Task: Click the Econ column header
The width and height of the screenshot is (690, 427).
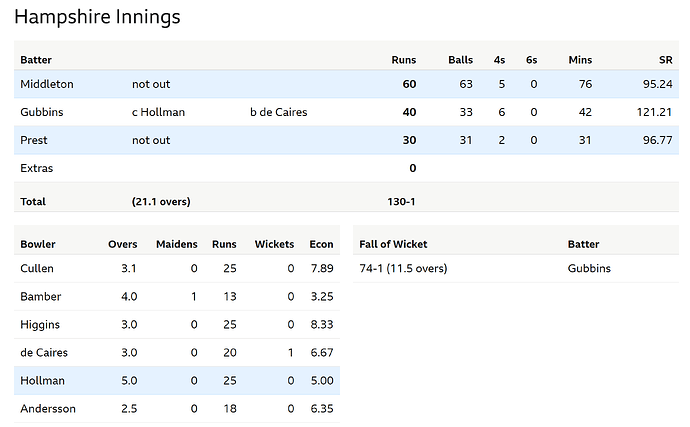Action: pyautogui.click(x=321, y=244)
